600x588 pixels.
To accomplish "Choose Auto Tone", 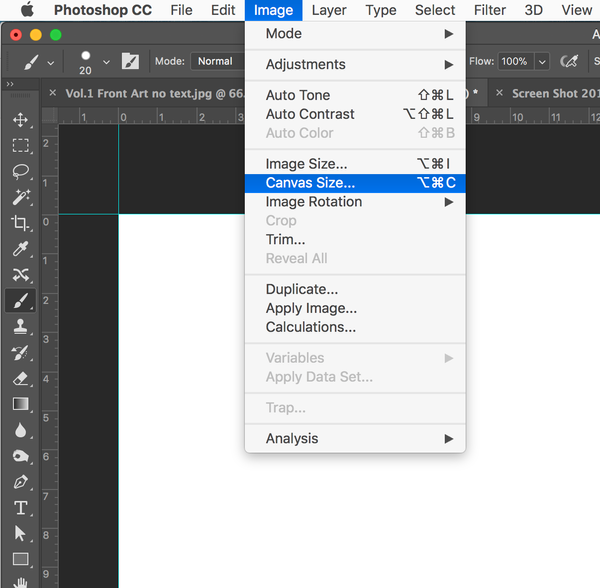I will [355, 95].
